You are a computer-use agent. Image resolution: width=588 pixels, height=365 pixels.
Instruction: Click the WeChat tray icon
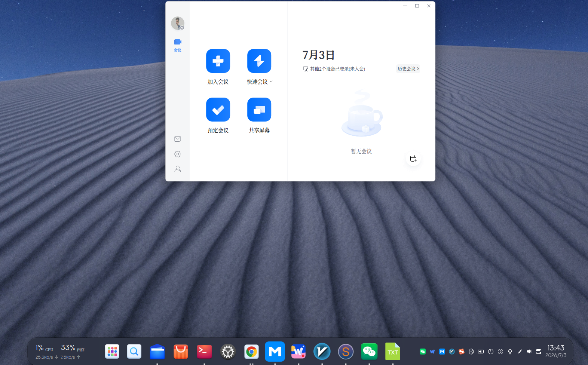[x=423, y=352]
